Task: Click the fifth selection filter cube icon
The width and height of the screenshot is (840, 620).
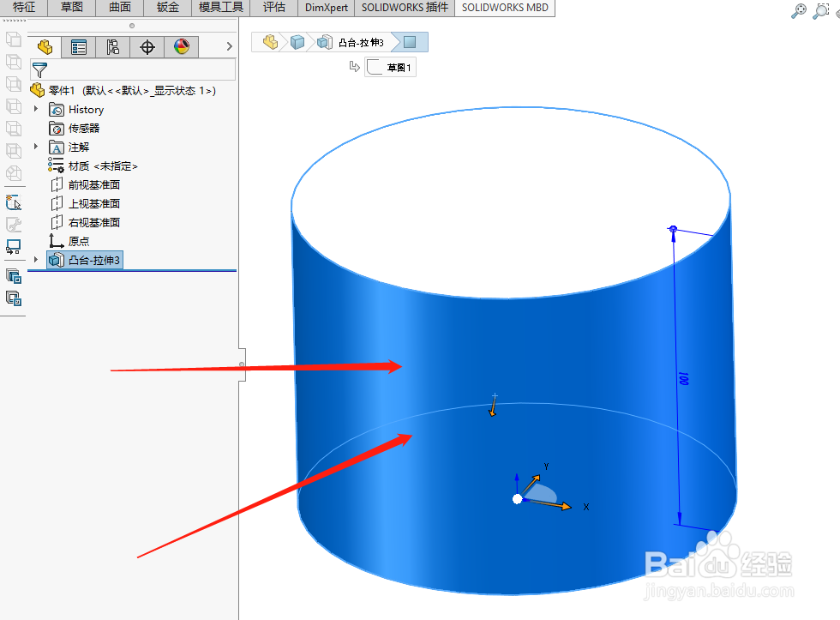Action: tap(14, 129)
